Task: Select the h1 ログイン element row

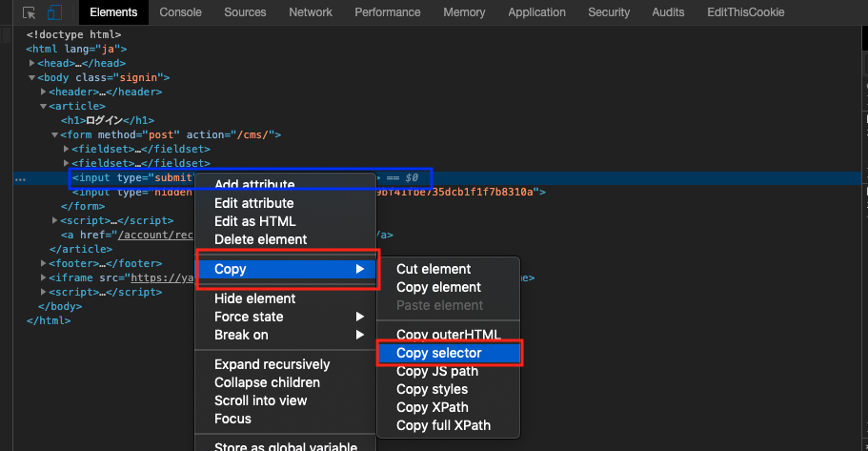Action: [108, 120]
